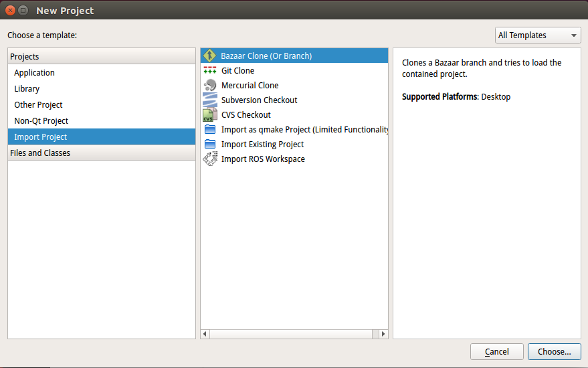The width and height of the screenshot is (588, 368).
Task: Click the template list scroll-right arrow
Action: (383, 334)
